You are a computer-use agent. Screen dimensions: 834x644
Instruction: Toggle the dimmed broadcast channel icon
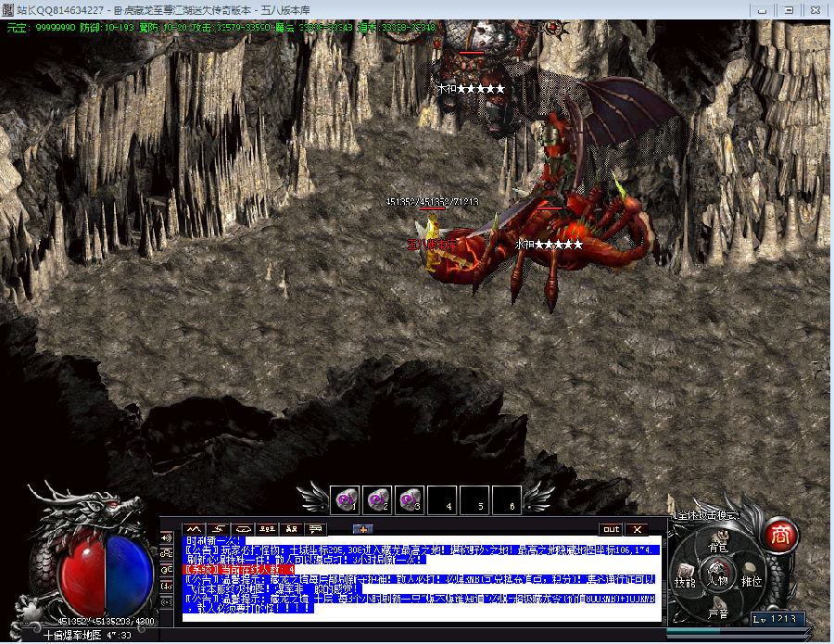click(167, 602)
